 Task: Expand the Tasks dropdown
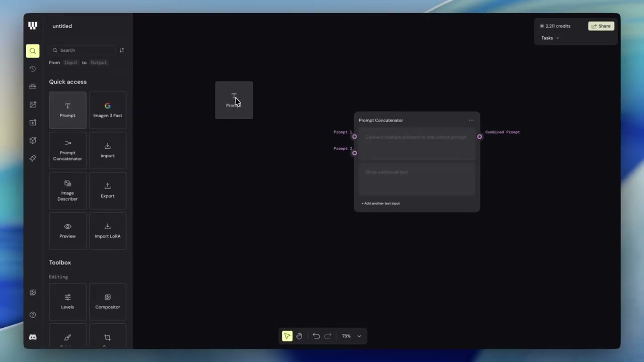pos(550,38)
